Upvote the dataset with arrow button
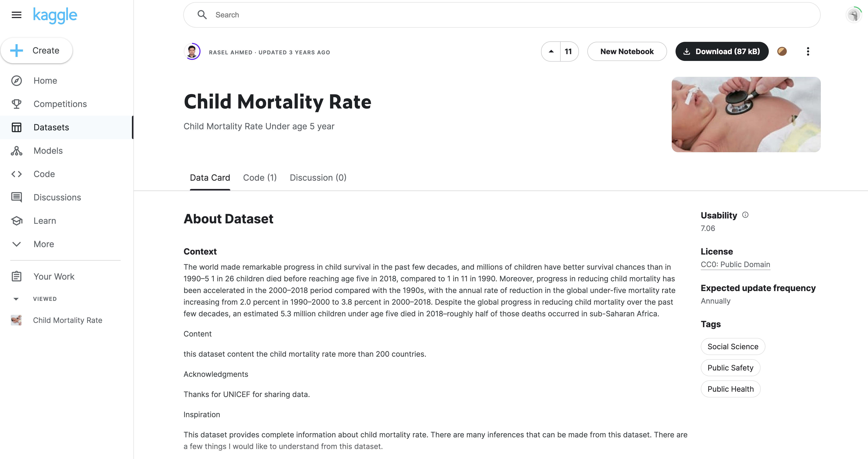 click(x=551, y=52)
